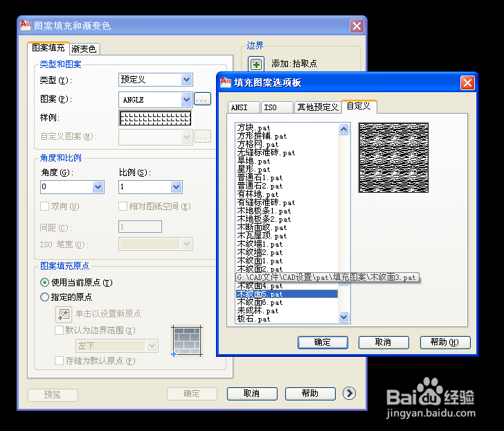Select highlighted 木纹面5.pat in the list

[x=287, y=294]
